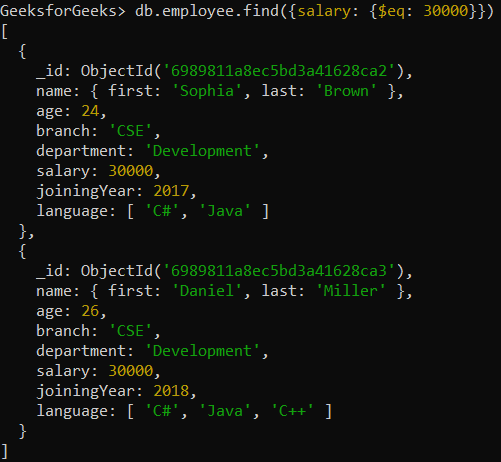Click the last name 'Brown'

click(346, 91)
